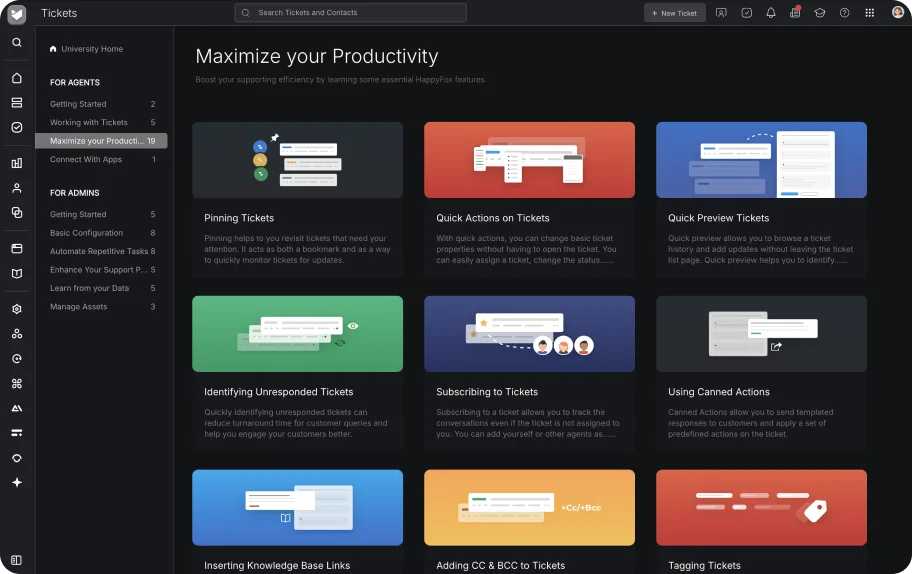Open the Identifying Unresponded Tickets green thumbnail
Screen dimensions: 912x574
tap(297, 334)
